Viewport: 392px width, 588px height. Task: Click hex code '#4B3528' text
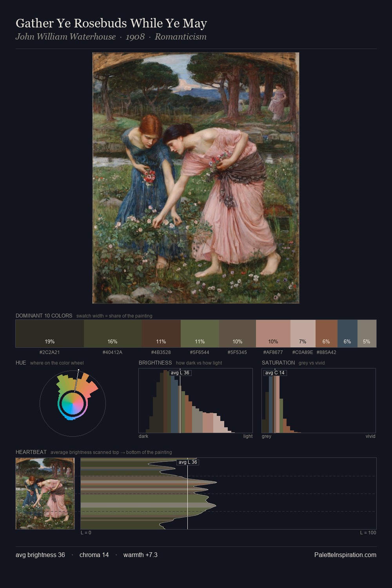pos(161,352)
